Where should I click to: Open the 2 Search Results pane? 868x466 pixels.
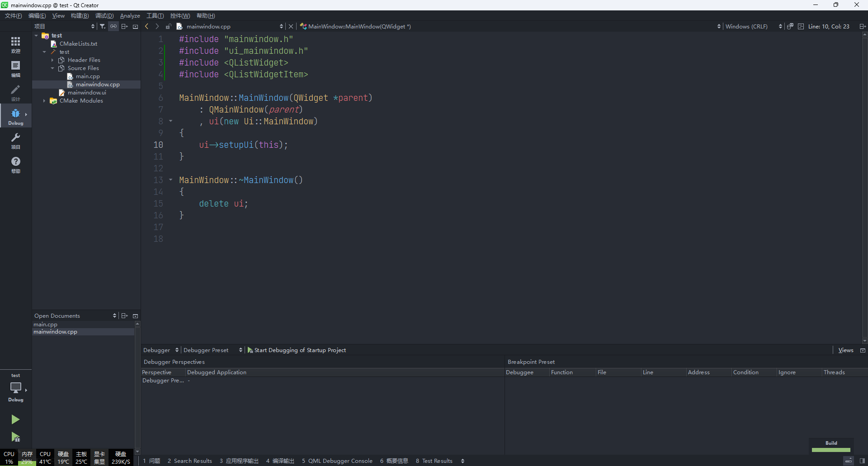coord(190,461)
